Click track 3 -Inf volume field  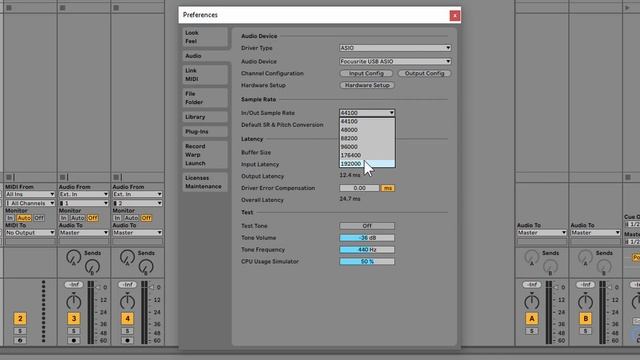click(73, 284)
